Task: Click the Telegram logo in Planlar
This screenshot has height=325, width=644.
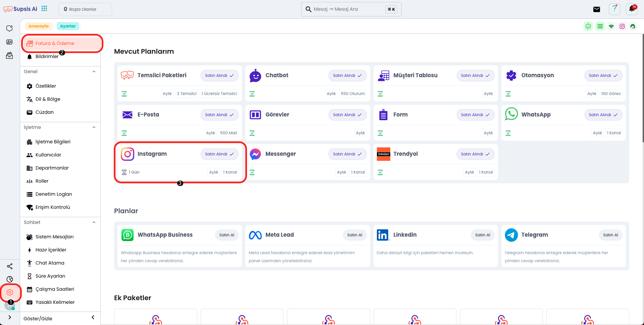Action: (x=511, y=235)
